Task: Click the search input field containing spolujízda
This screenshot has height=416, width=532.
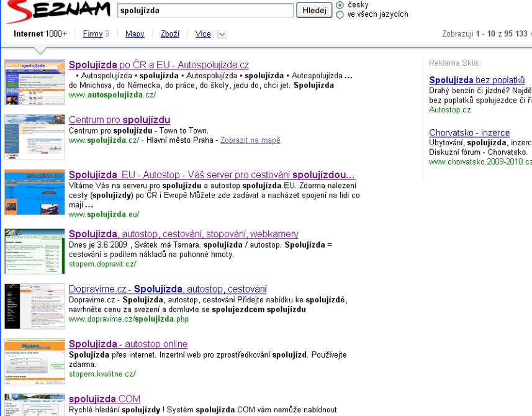Action: (205, 10)
